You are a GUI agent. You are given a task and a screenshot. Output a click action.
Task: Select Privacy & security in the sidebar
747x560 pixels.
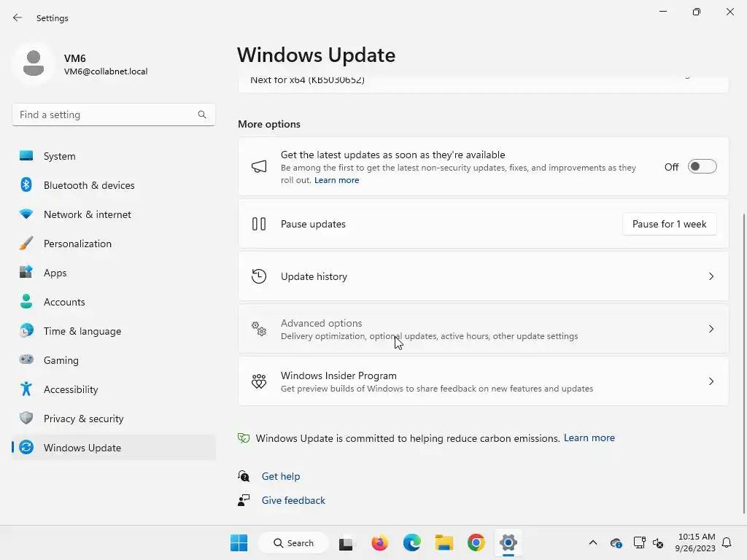114,418
